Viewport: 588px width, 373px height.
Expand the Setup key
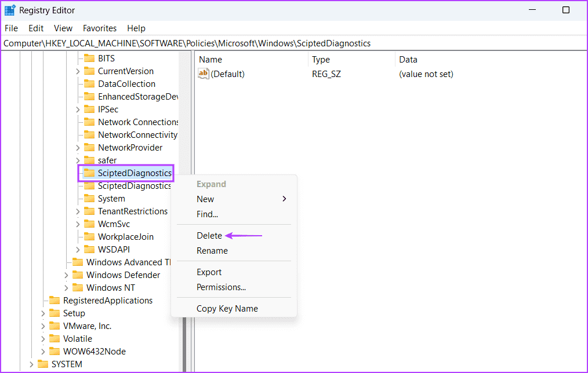tap(43, 313)
